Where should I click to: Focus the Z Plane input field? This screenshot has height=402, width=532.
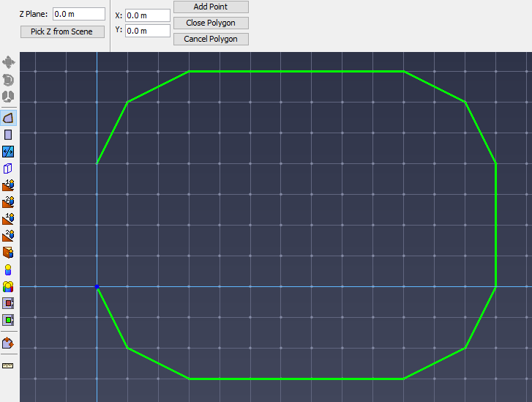79,14
